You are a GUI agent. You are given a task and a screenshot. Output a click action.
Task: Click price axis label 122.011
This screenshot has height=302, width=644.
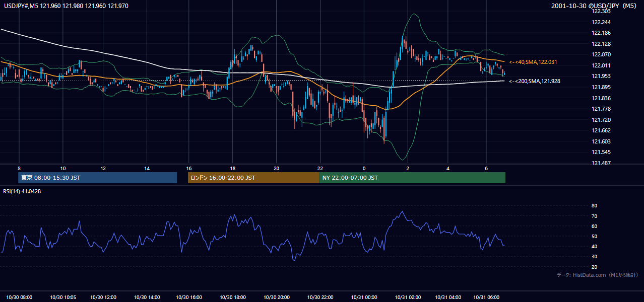[601, 65]
